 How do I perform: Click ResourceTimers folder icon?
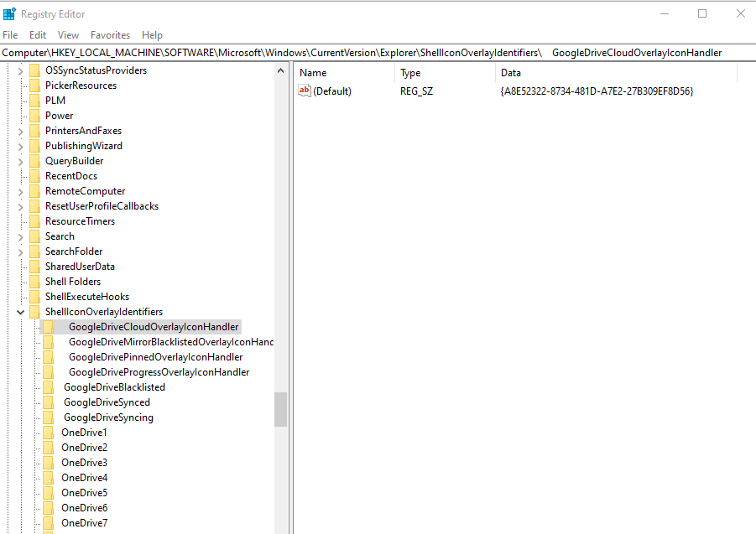tap(34, 221)
